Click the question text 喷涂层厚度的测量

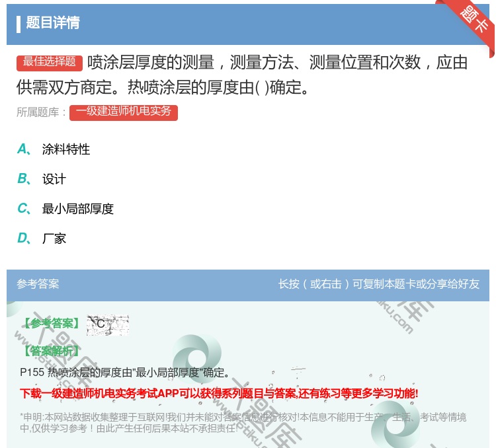click(x=242, y=74)
